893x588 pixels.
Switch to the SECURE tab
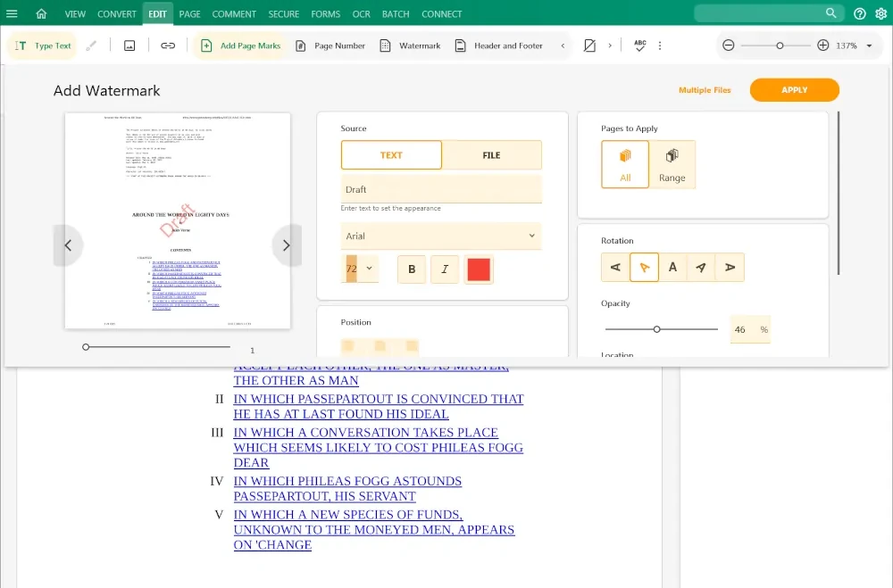pos(284,13)
